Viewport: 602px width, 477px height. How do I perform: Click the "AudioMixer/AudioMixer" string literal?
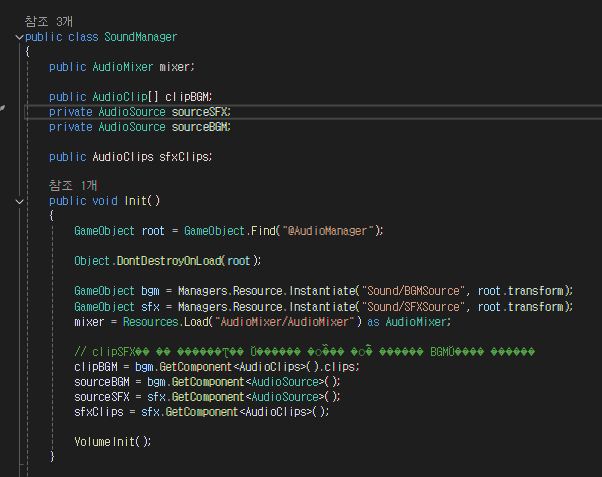click(284, 321)
